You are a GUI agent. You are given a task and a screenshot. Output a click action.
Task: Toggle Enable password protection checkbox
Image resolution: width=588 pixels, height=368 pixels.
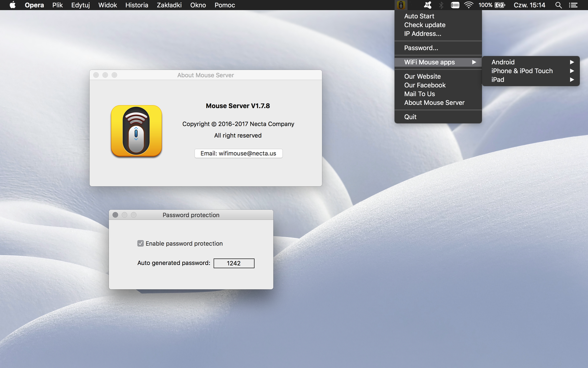tap(141, 243)
